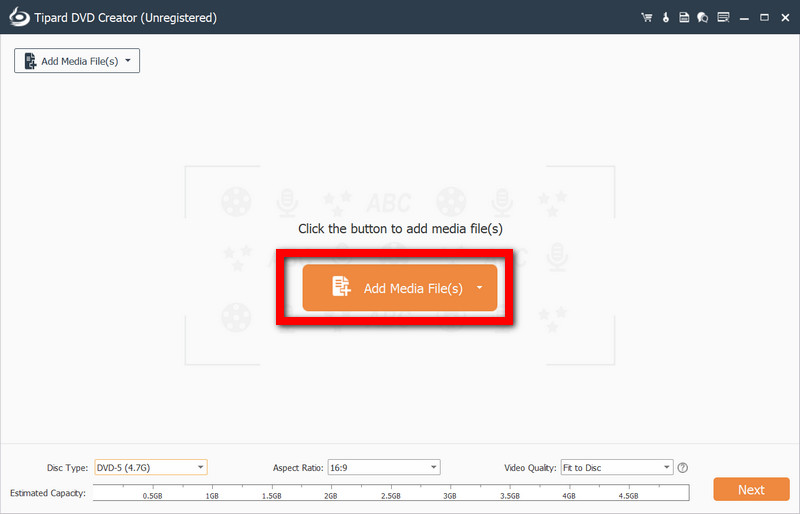Click the Tipard disc logo icon

click(x=19, y=17)
